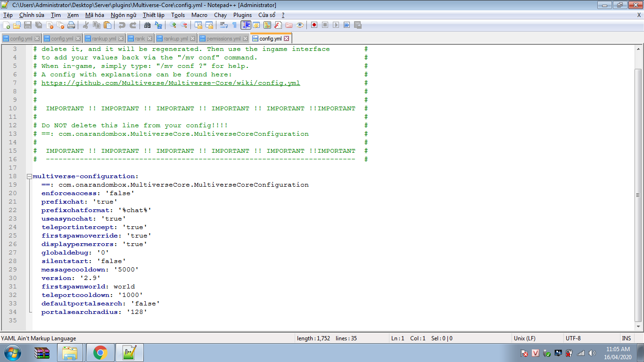Zoom out using the toolbar magnifier

184,25
